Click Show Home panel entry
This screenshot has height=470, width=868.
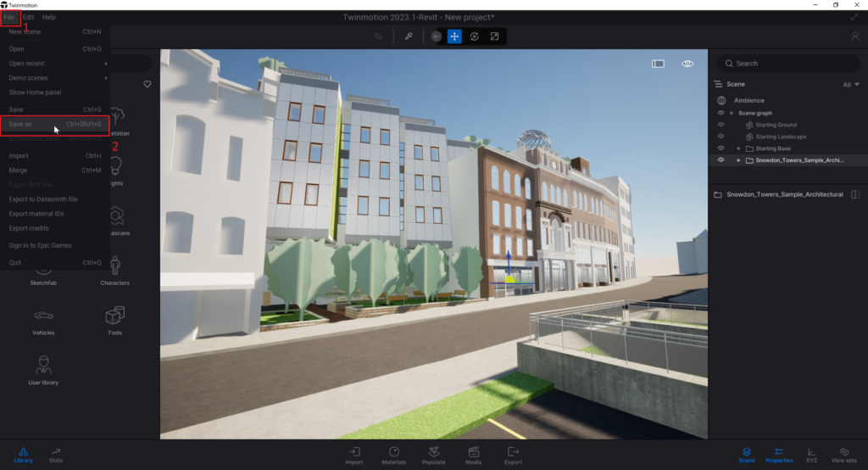(x=55, y=92)
